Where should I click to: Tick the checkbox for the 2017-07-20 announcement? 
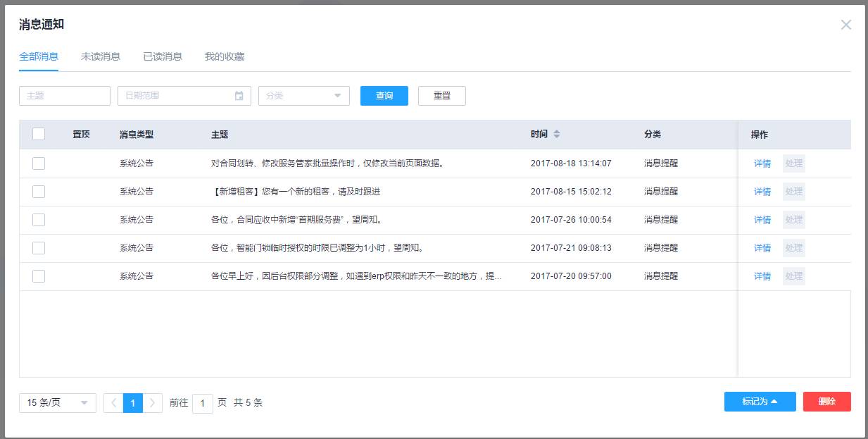coord(39,276)
